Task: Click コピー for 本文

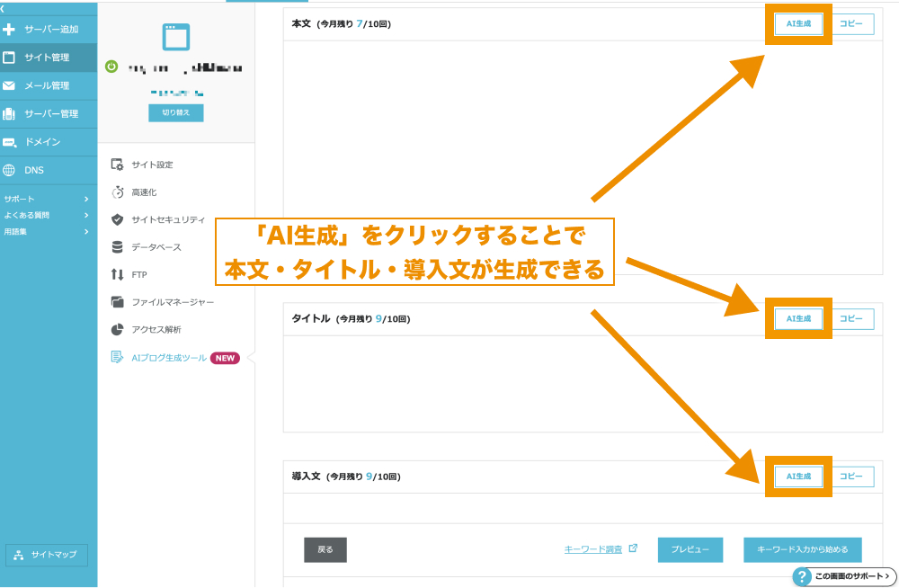Action: click(850, 24)
